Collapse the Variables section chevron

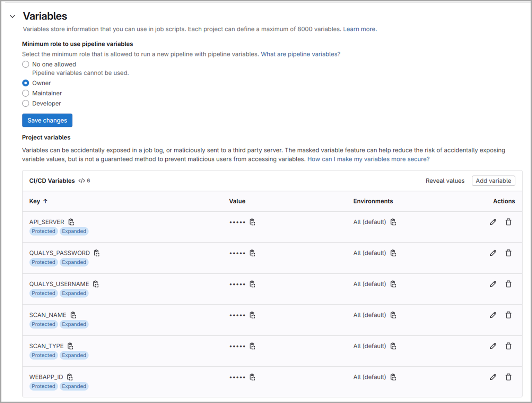12,16
